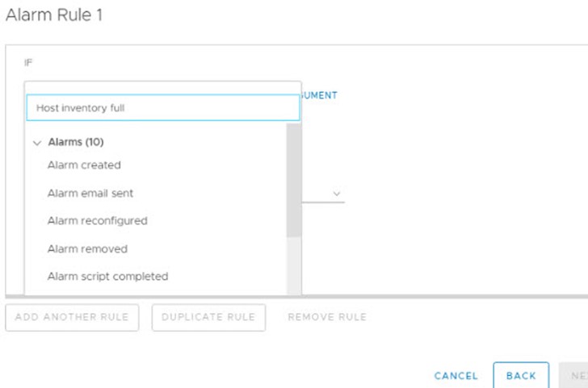Choose the Alarm email sent option

coord(90,194)
